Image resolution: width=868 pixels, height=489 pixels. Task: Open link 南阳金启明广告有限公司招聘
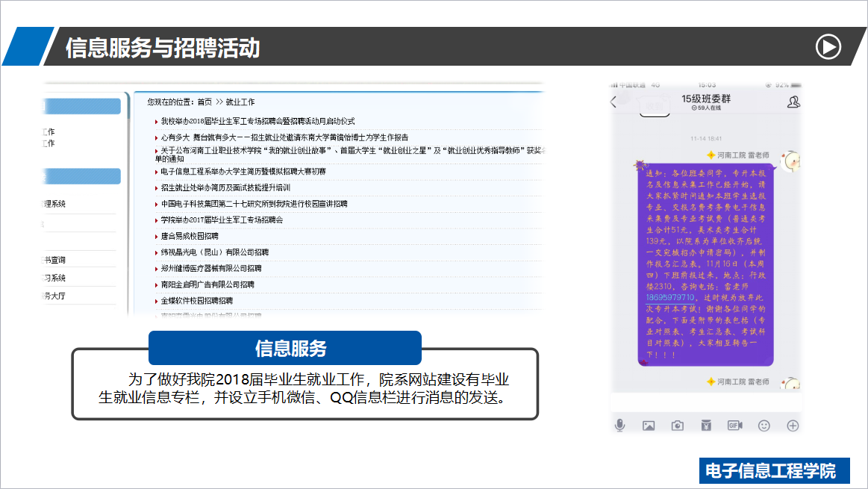coord(207,284)
